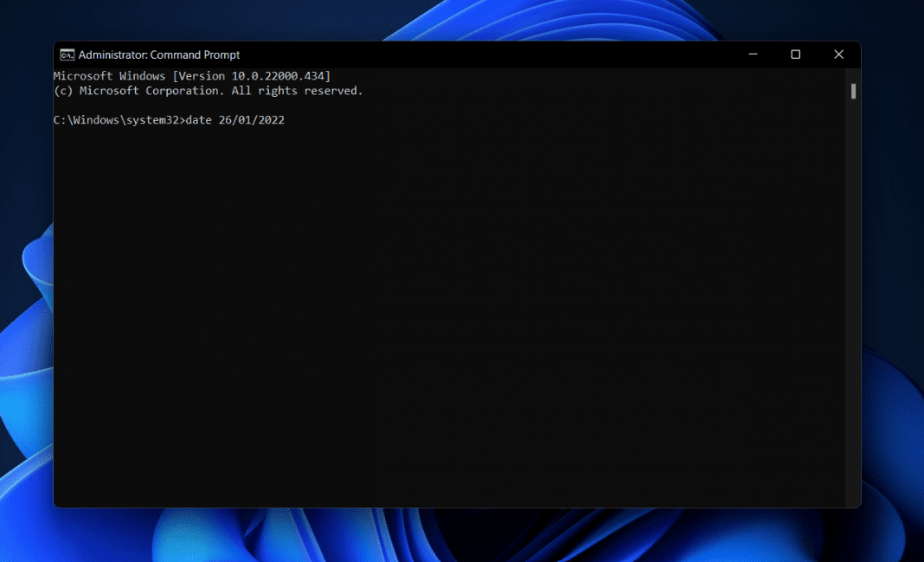
Task: Click the minimize icon on the window
Action: [752, 54]
